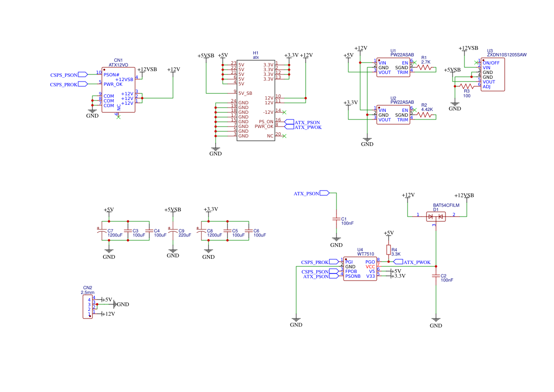Click GND symbol below U1 and U2
554x392 pixels.
(x=367, y=142)
